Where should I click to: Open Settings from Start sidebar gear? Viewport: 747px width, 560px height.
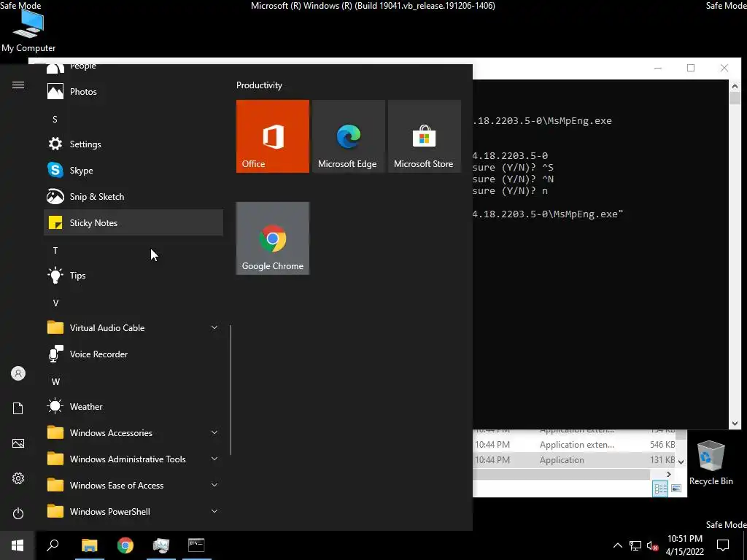tap(18, 478)
